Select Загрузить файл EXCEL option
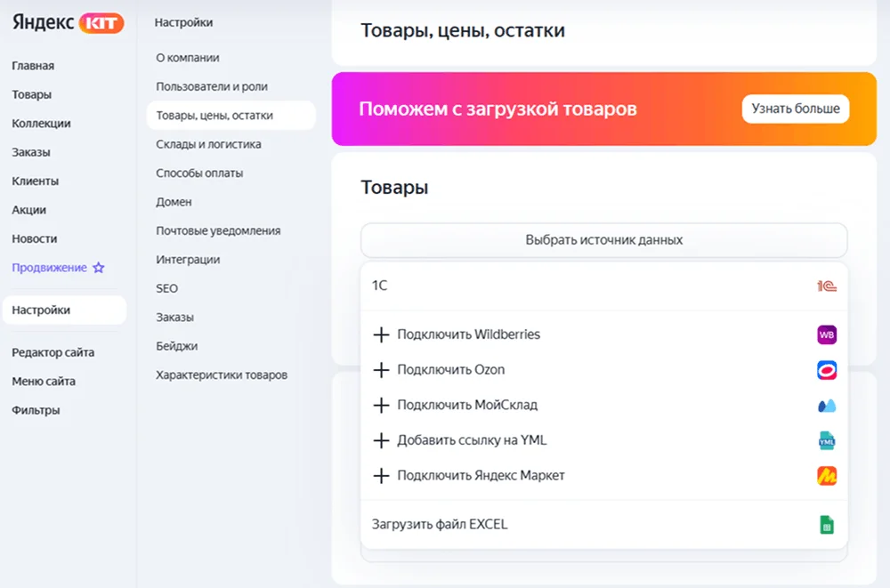The image size is (890, 588). [x=604, y=525]
